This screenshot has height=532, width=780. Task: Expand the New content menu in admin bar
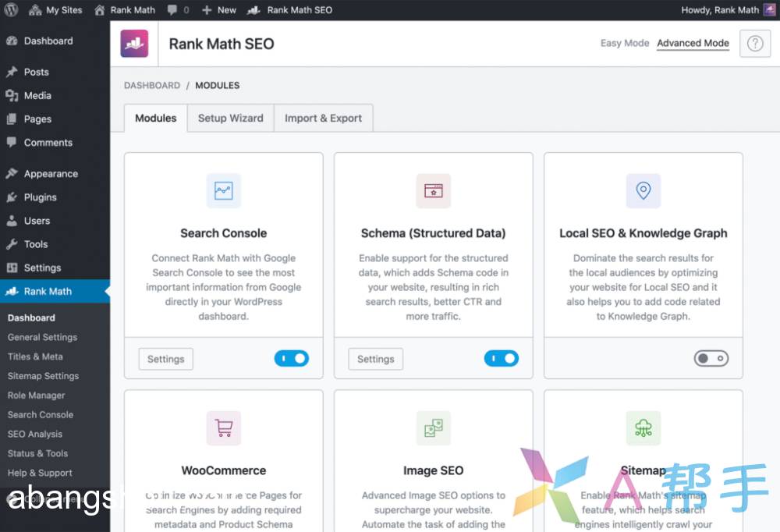(218, 10)
